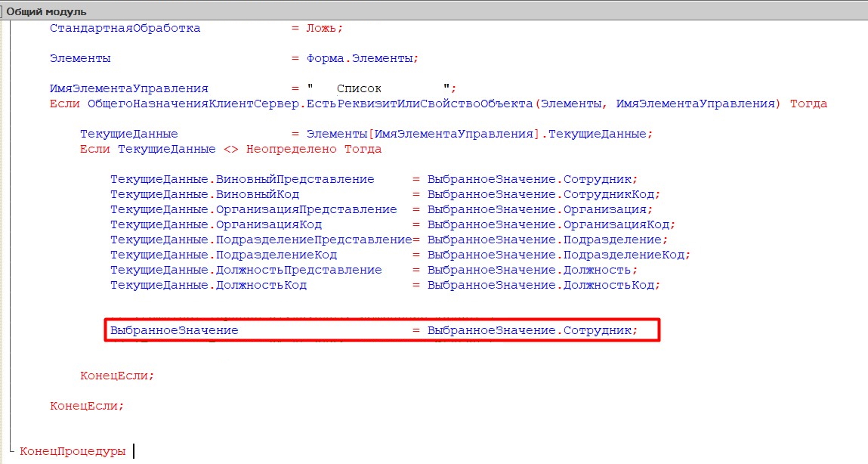Image resolution: width=868 pixels, height=464 pixels.
Task: Click the "ДолжностьПредставление" property name
Action: 299,270
